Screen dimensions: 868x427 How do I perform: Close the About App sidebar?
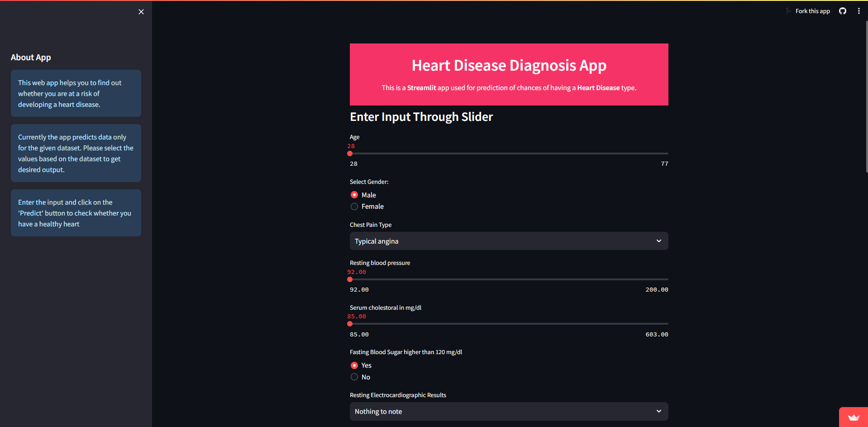point(141,12)
